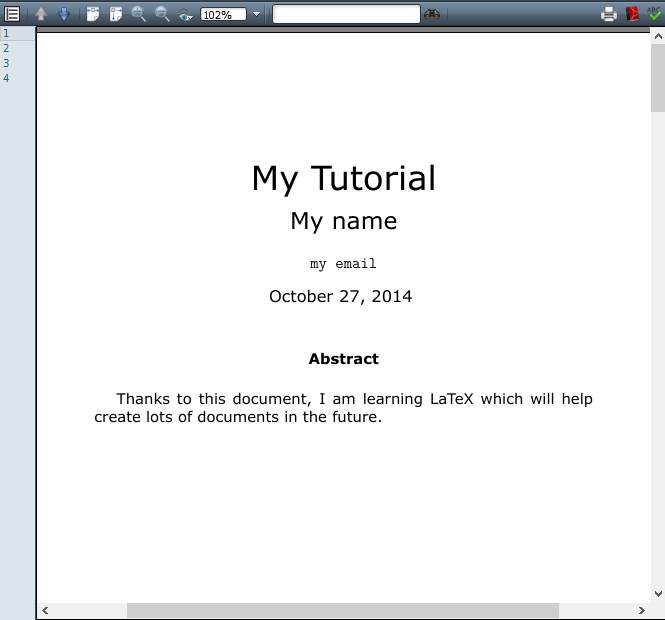The image size is (665, 620).
Task: Select line number 4 in the margin
Action: click(x=6, y=78)
